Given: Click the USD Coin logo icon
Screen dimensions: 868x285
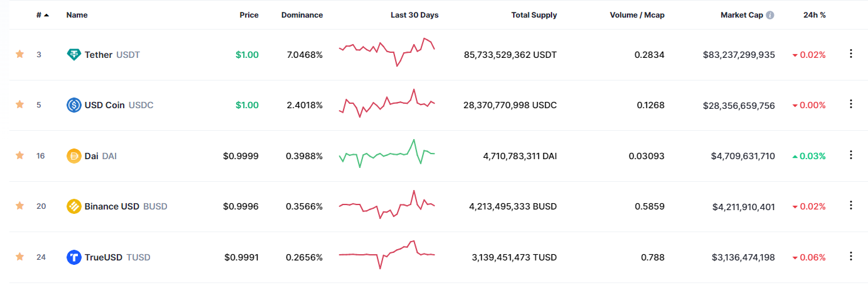Looking at the screenshot, I should point(74,105).
